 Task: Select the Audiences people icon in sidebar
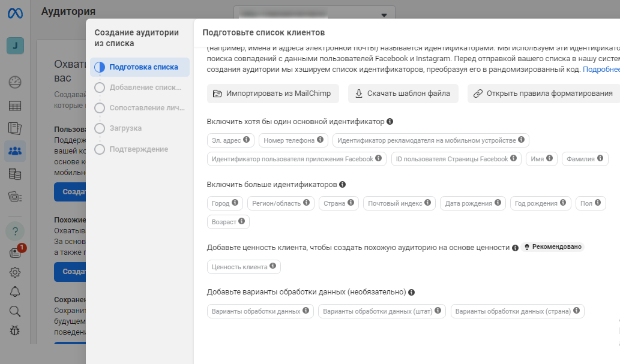coord(15,151)
